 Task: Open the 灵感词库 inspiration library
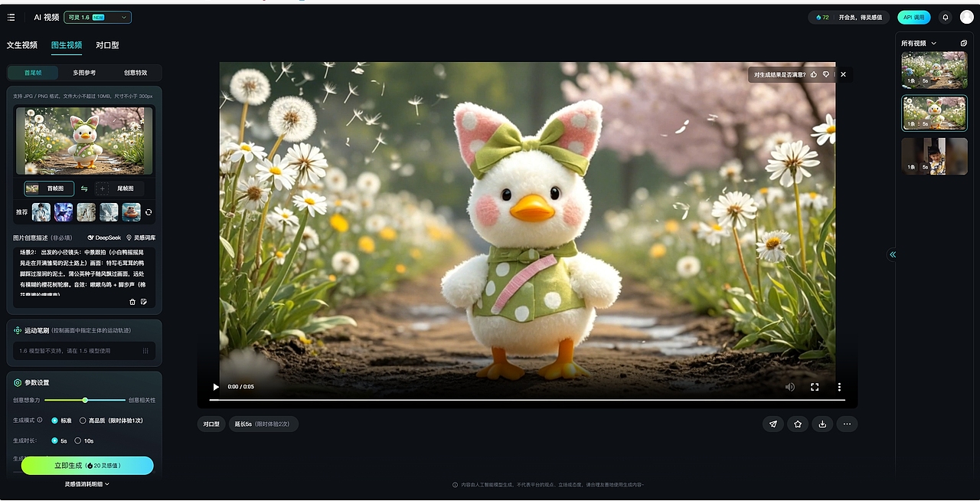(x=141, y=238)
